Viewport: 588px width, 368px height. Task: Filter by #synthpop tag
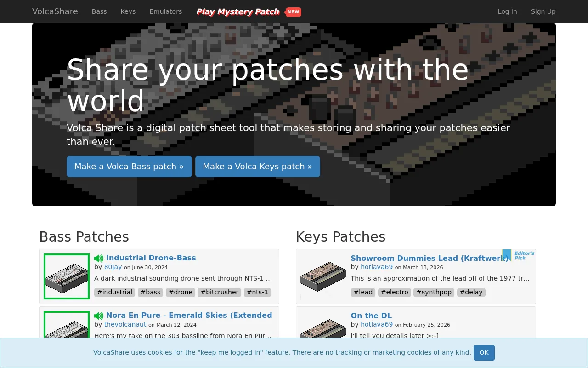[434, 292]
